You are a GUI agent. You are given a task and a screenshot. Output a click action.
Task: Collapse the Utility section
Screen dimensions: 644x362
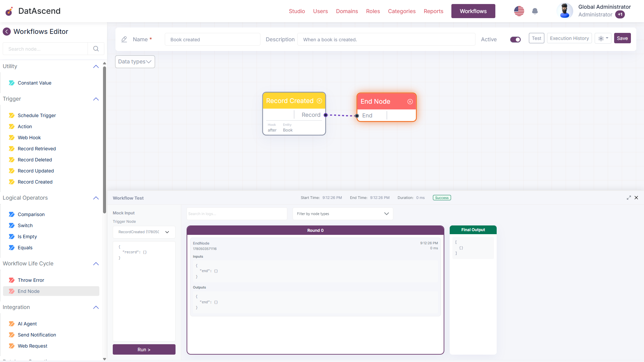96,66
